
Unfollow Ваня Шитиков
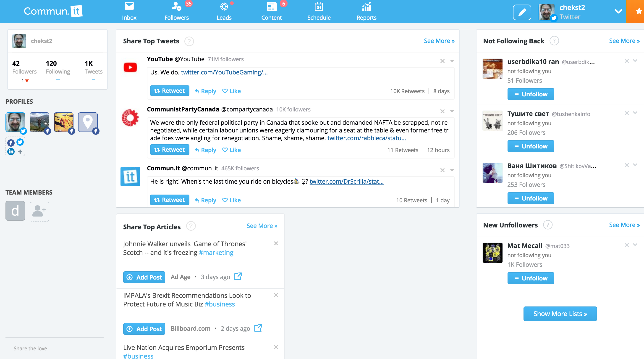(x=531, y=198)
